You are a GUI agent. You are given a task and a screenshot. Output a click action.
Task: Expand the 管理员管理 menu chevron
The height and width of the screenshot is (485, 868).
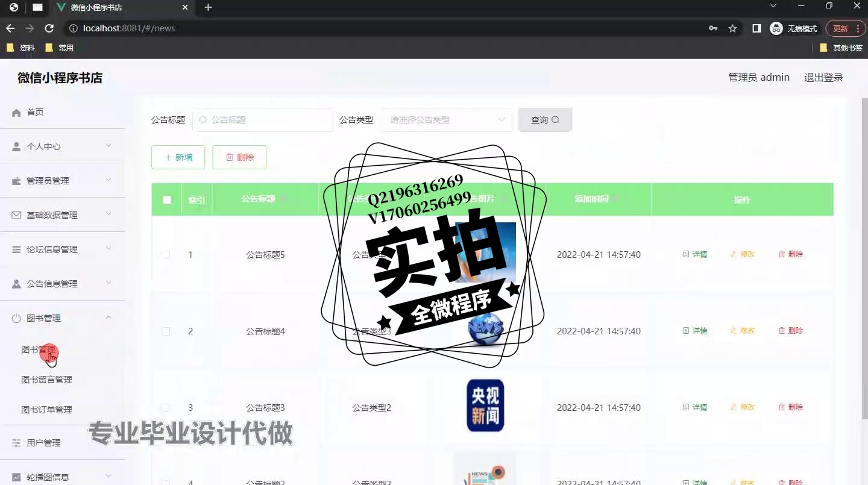click(x=108, y=180)
